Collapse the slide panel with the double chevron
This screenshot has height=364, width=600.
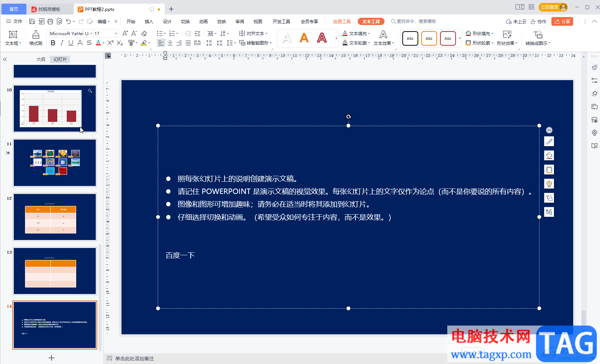[x=5, y=59]
